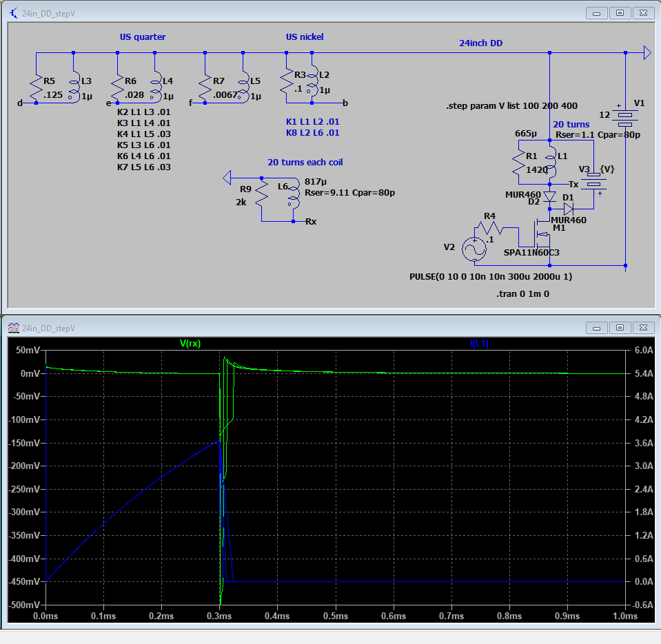The image size is (661, 644).
Task: Select resistor R9 2k symbol
Action: point(261,193)
